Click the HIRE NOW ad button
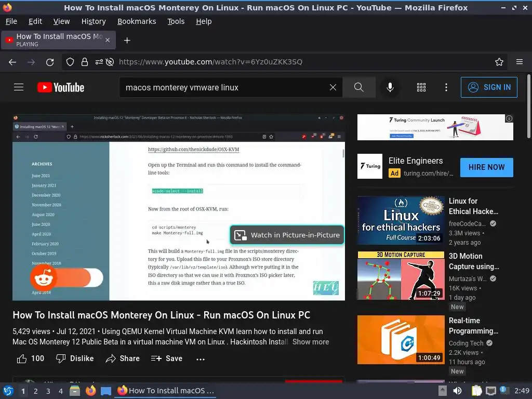The image size is (532, 399). pyautogui.click(x=486, y=167)
